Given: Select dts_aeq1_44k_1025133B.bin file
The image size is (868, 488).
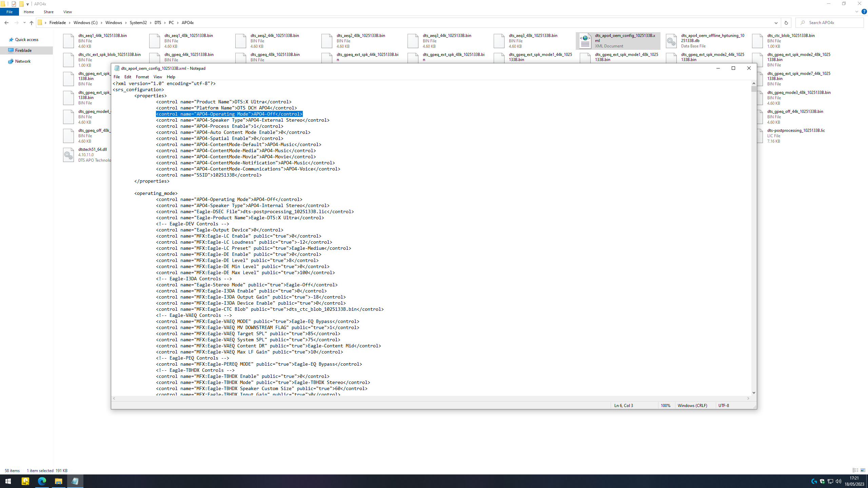Looking at the screenshot, I should (102, 41).
